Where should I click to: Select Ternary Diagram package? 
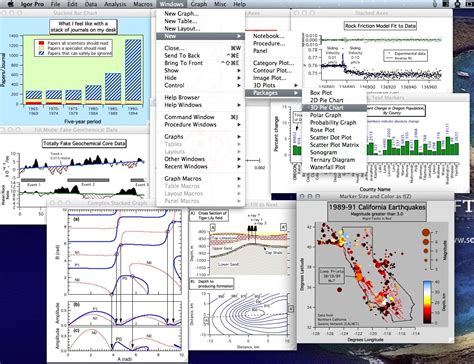coord(334,160)
